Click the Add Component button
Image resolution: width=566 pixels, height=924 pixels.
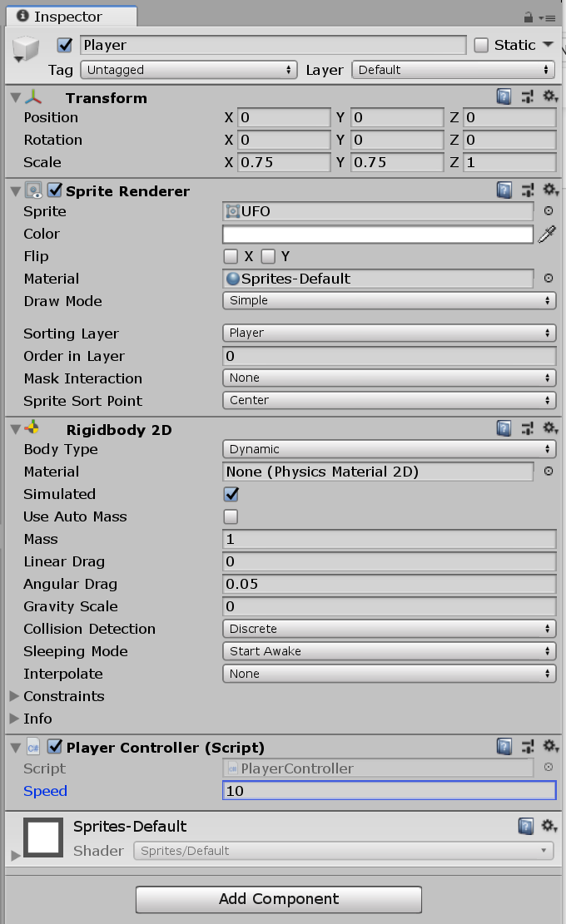coord(279,899)
